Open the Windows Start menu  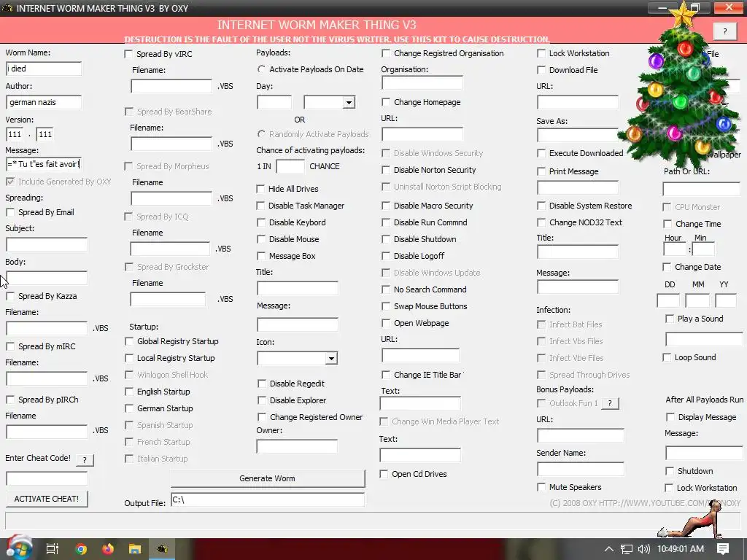[18, 548]
